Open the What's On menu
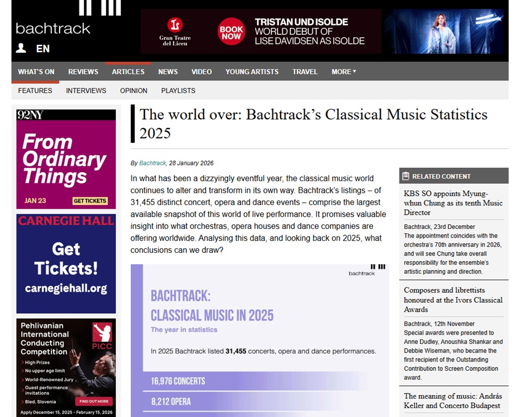532x417 pixels. click(x=36, y=72)
